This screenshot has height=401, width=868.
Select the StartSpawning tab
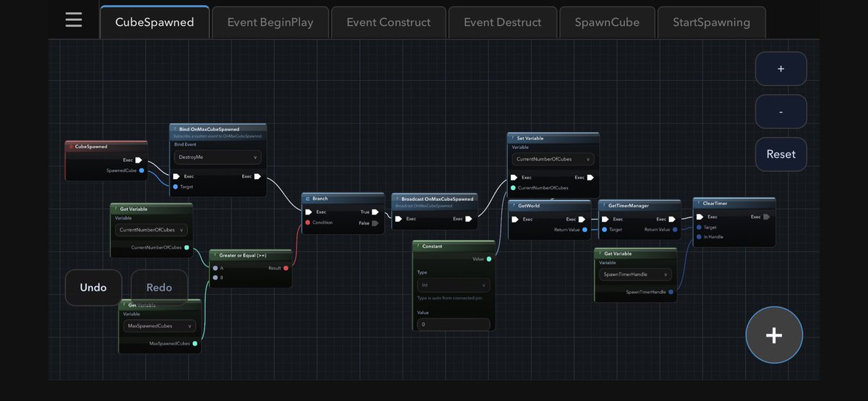coord(712,22)
